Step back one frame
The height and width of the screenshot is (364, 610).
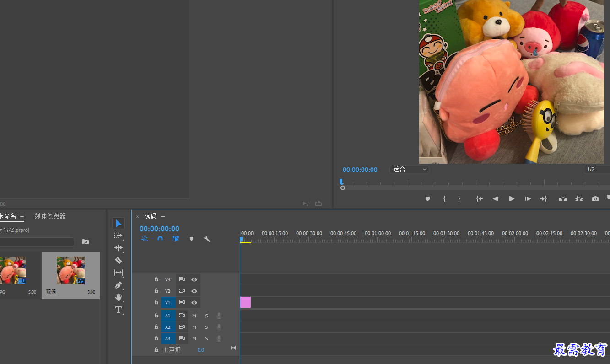coord(495,199)
